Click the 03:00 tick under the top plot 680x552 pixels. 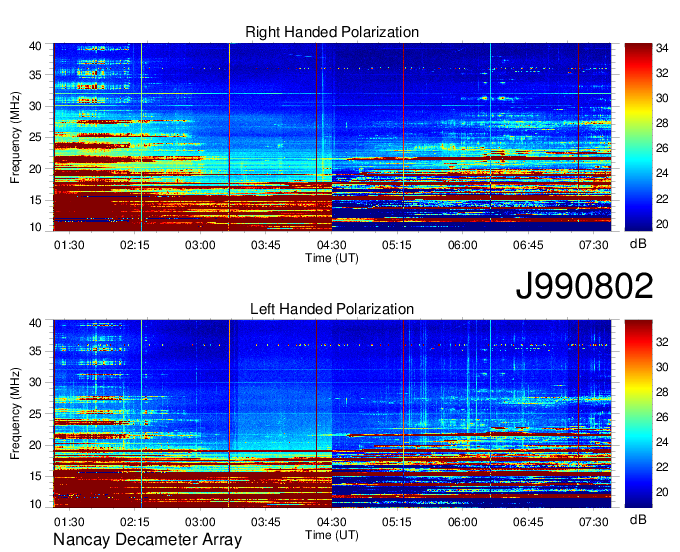click(200, 245)
